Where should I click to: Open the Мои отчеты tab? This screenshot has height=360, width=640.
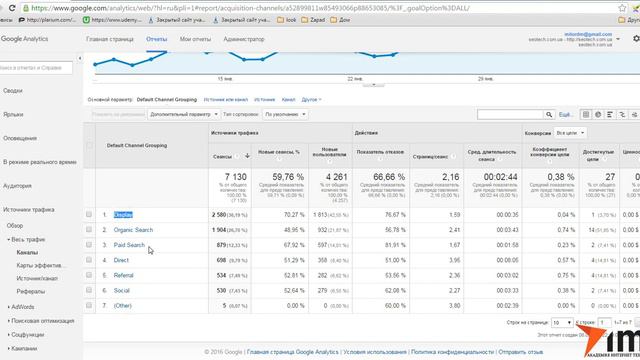pyautogui.click(x=195, y=39)
